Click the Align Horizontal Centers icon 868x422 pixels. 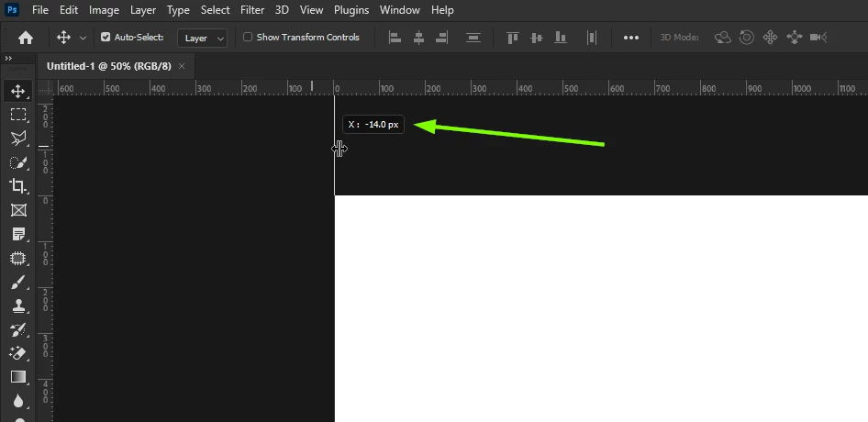(418, 38)
